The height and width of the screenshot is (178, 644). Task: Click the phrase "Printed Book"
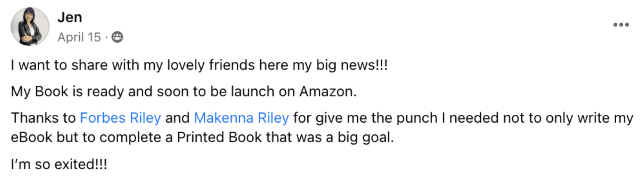pyautogui.click(x=219, y=137)
